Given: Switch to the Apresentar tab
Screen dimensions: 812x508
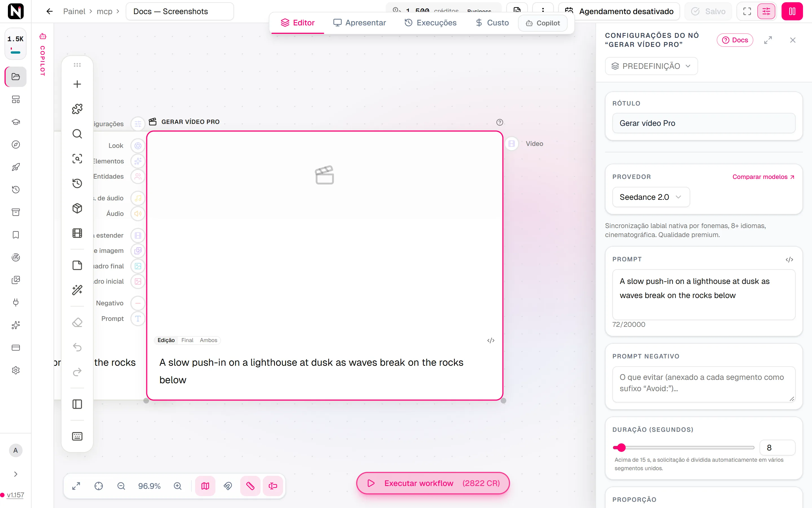Looking at the screenshot, I should coord(359,23).
